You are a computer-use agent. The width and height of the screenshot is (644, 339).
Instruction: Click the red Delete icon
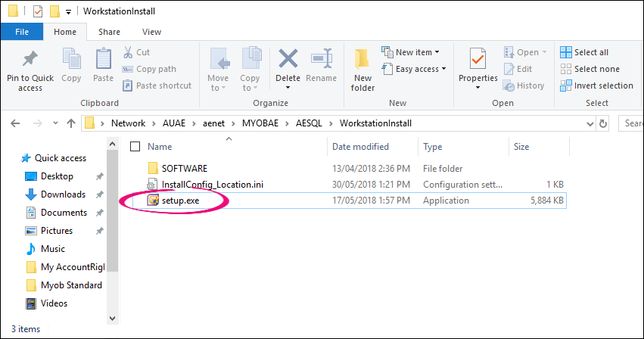tap(288, 60)
